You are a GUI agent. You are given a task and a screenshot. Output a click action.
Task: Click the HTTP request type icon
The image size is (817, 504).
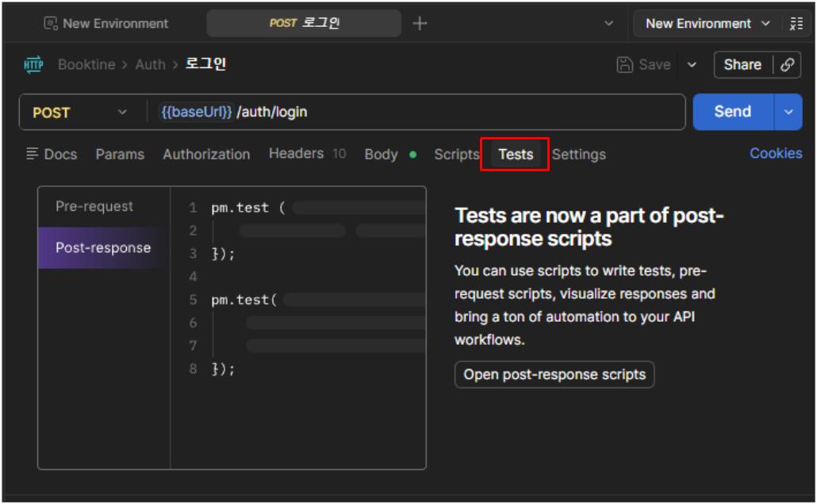(33, 64)
